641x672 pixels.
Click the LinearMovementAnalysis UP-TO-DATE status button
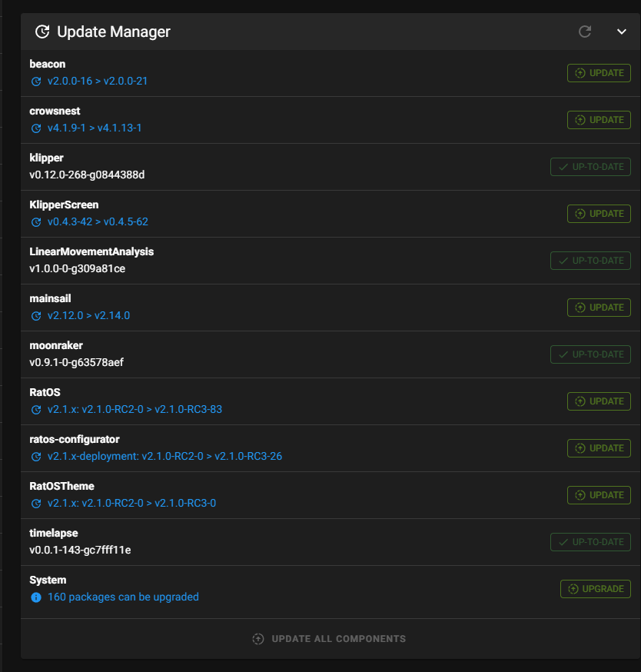tap(590, 261)
